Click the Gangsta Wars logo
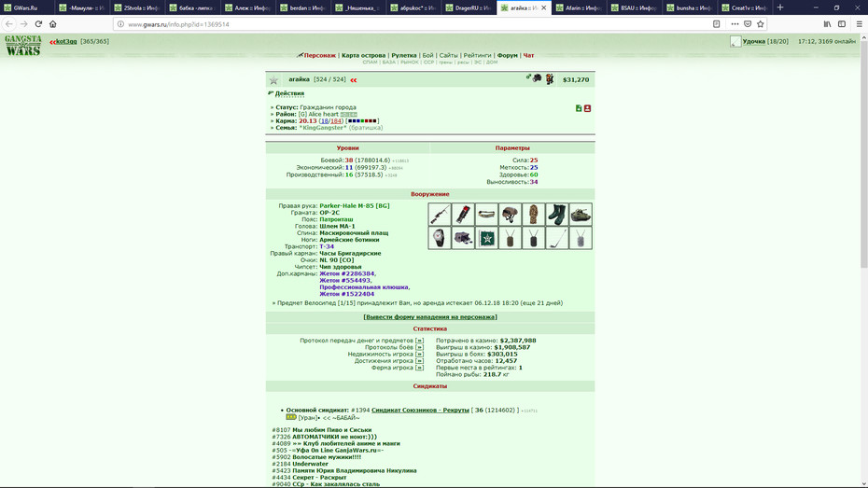Screen dimensions: 868x488 (x=23, y=46)
